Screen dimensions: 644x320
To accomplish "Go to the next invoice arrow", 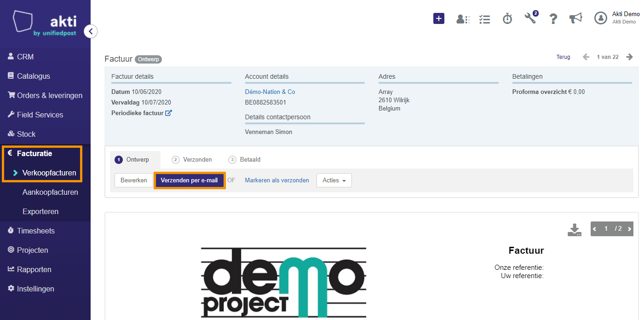I will coord(630,57).
